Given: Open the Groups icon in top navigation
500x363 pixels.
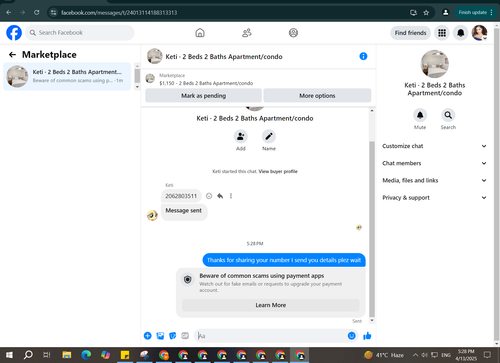Looking at the screenshot, I should (293, 33).
